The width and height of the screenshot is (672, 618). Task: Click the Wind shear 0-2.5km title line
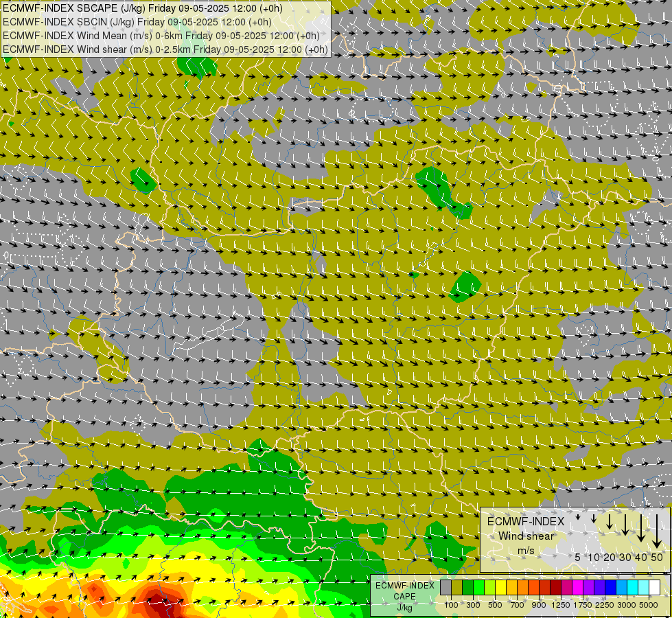[x=165, y=49]
